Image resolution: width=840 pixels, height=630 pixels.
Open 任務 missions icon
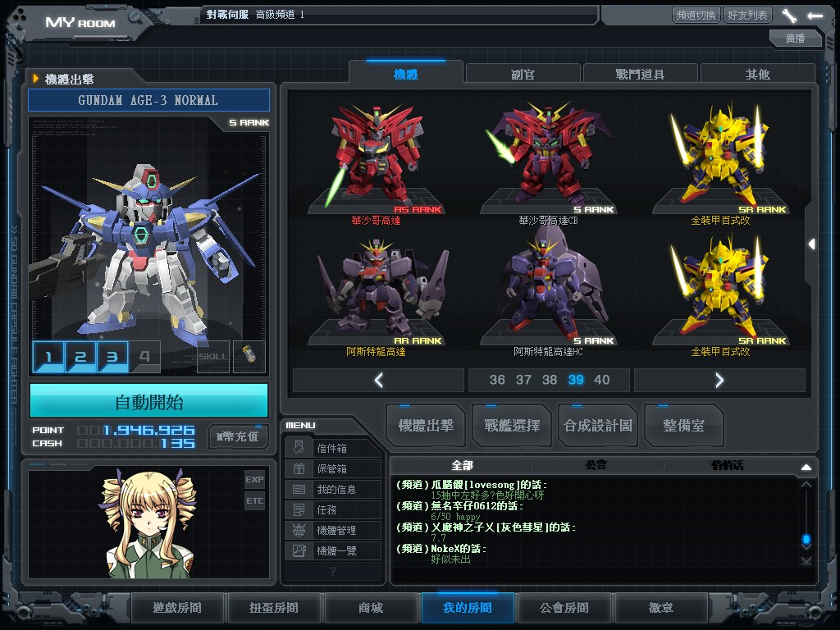299,509
